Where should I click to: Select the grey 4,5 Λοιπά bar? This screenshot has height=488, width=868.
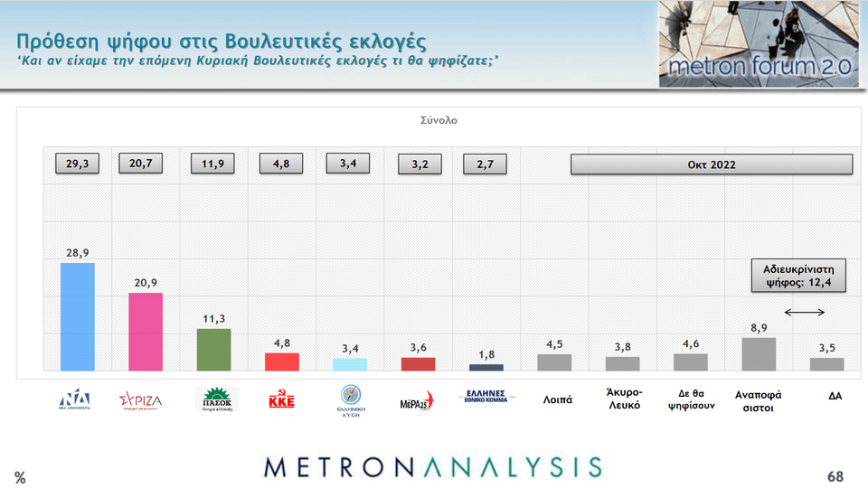pos(554,362)
